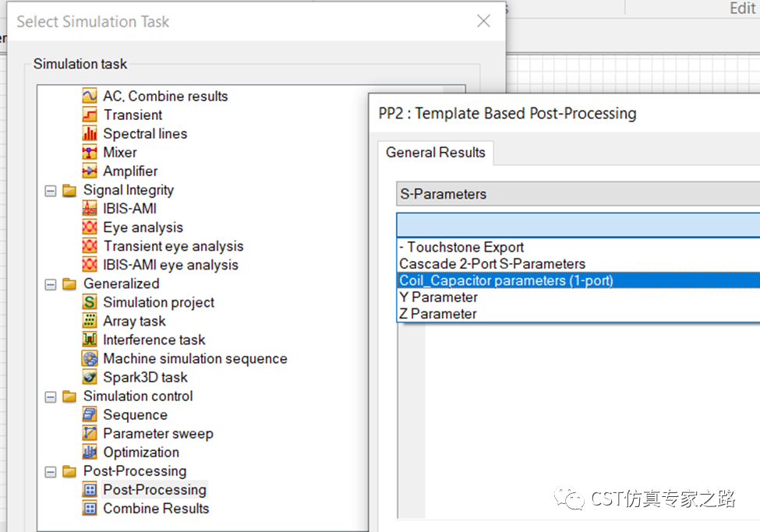This screenshot has height=532, width=760.
Task: Collapse the Post-Processing folder
Action: click(x=51, y=471)
